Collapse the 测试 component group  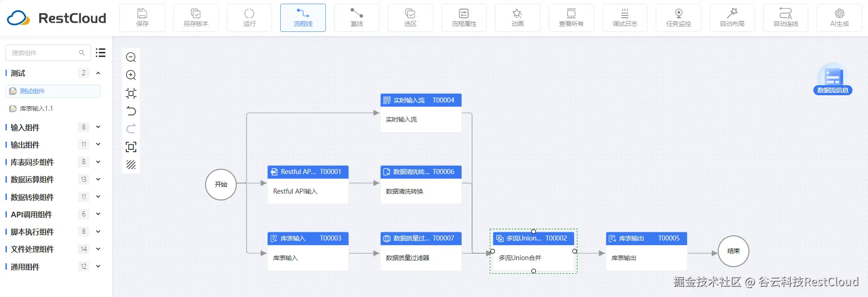click(98, 73)
